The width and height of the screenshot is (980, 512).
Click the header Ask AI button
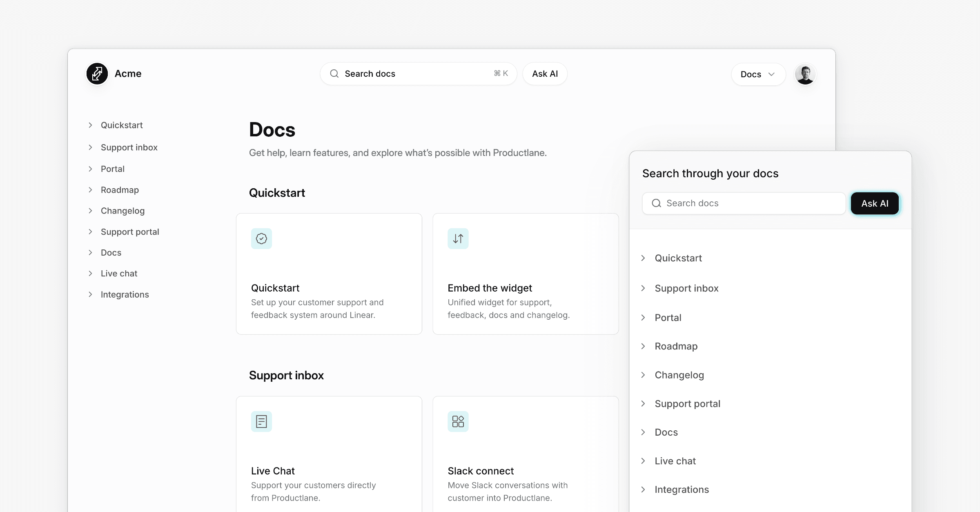(545, 74)
